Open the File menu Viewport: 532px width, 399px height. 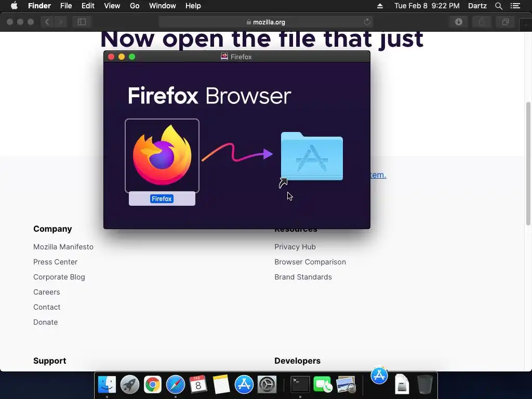[66, 6]
